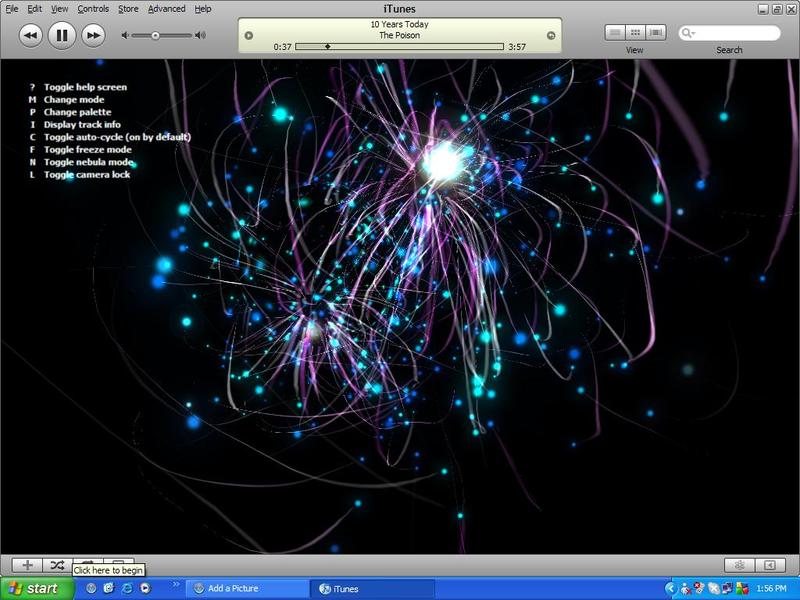Open the Advanced menu
800x600 pixels.
point(166,9)
